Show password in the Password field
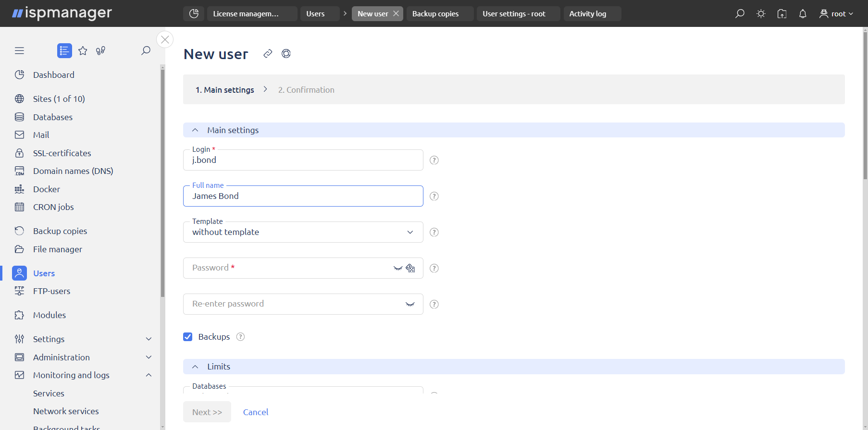Screen dimensions: 868x430 pyautogui.click(x=397, y=268)
